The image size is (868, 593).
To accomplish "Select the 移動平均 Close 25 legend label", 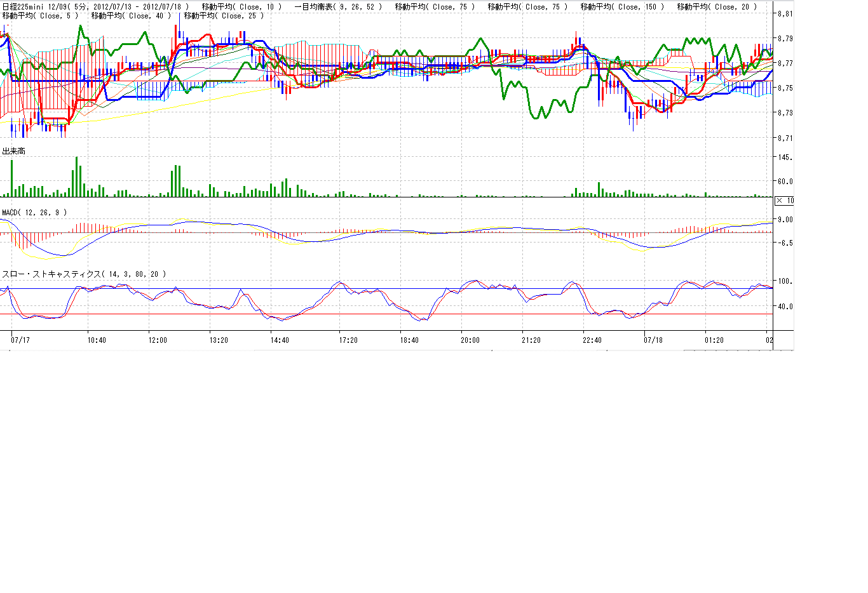I will [224, 16].
